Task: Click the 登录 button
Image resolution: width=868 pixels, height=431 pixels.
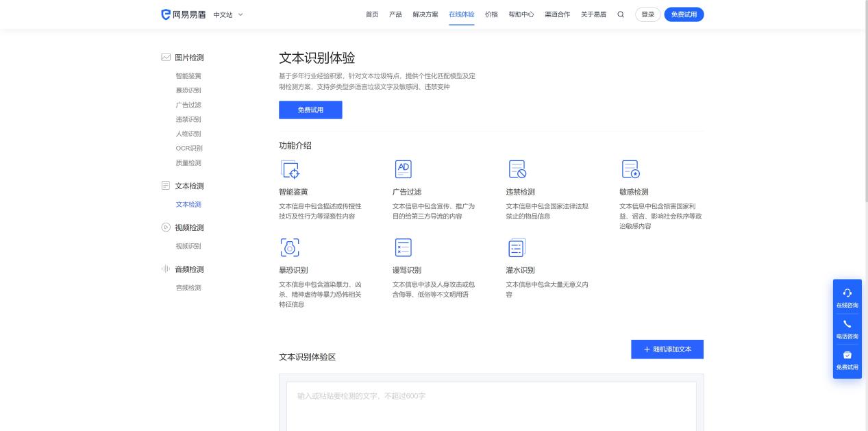Action: point(648,14)
